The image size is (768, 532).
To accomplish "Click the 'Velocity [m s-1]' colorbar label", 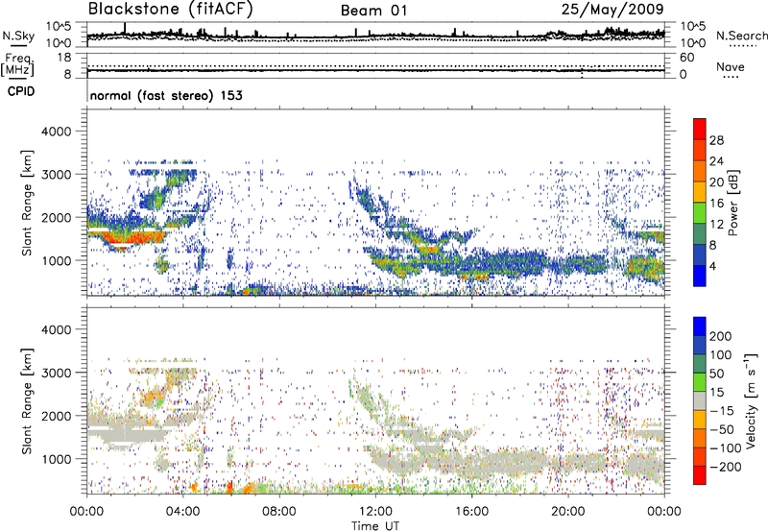I will tap(751, 399).
